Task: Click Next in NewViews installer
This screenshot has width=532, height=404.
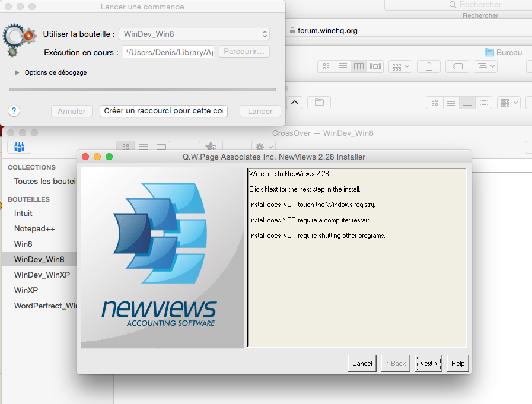Action: point(429,363)
